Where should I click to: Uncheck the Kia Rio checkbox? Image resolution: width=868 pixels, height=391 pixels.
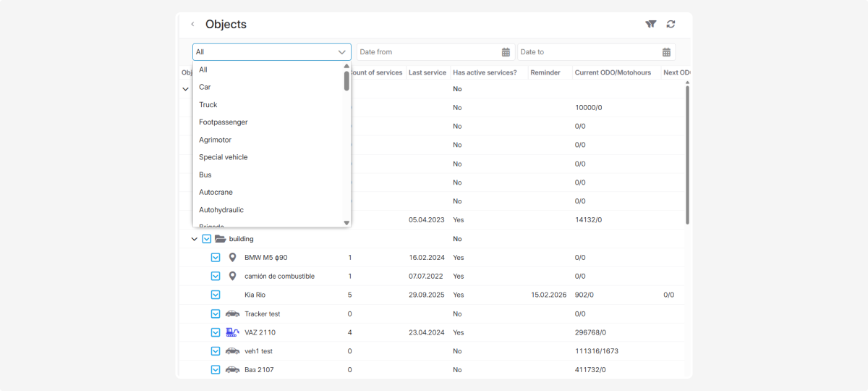click(215, 295)
